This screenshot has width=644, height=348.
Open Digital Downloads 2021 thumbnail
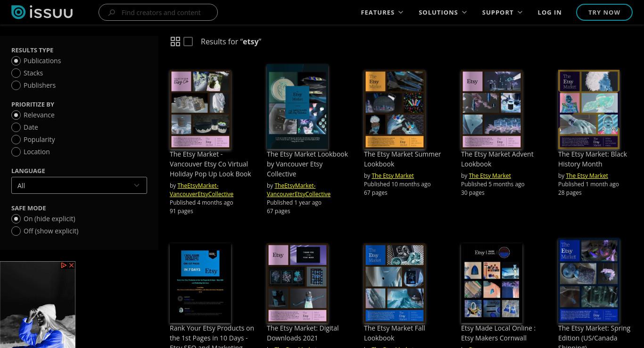(x=297, y=283)
